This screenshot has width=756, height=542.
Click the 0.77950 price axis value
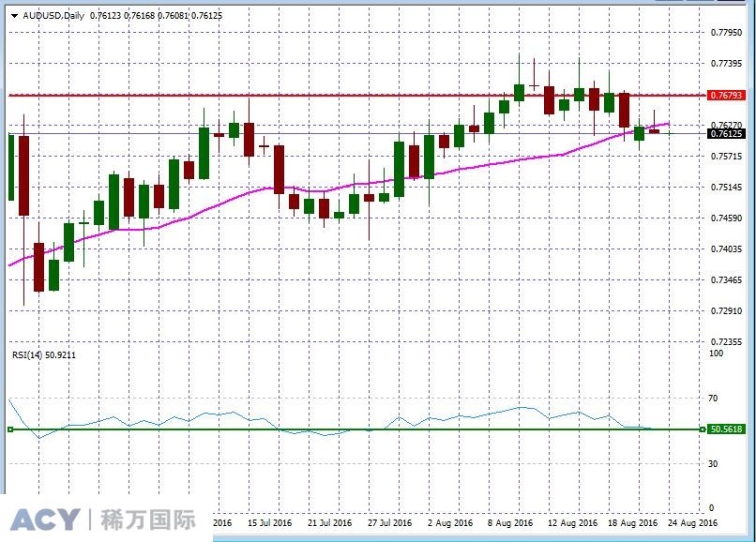pos(727,32)
